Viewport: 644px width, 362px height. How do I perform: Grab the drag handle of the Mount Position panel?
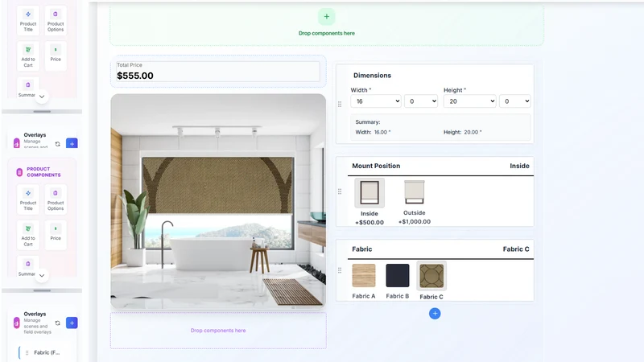click(340, 191)
